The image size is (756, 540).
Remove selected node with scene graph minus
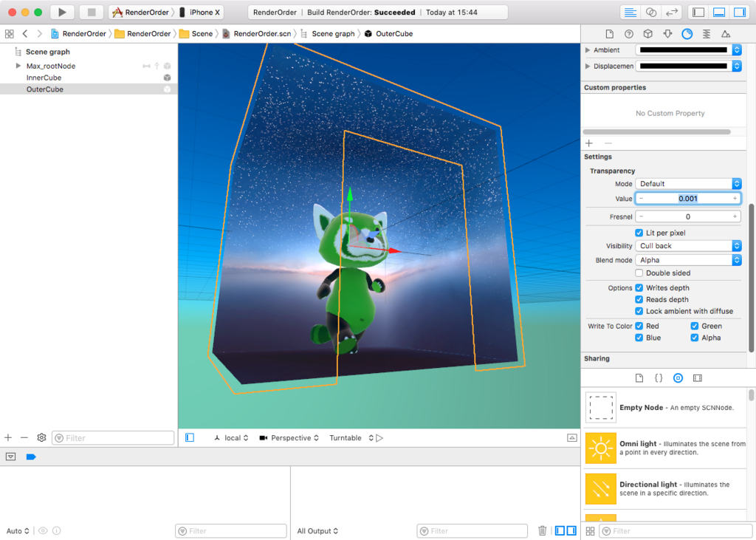24,438
